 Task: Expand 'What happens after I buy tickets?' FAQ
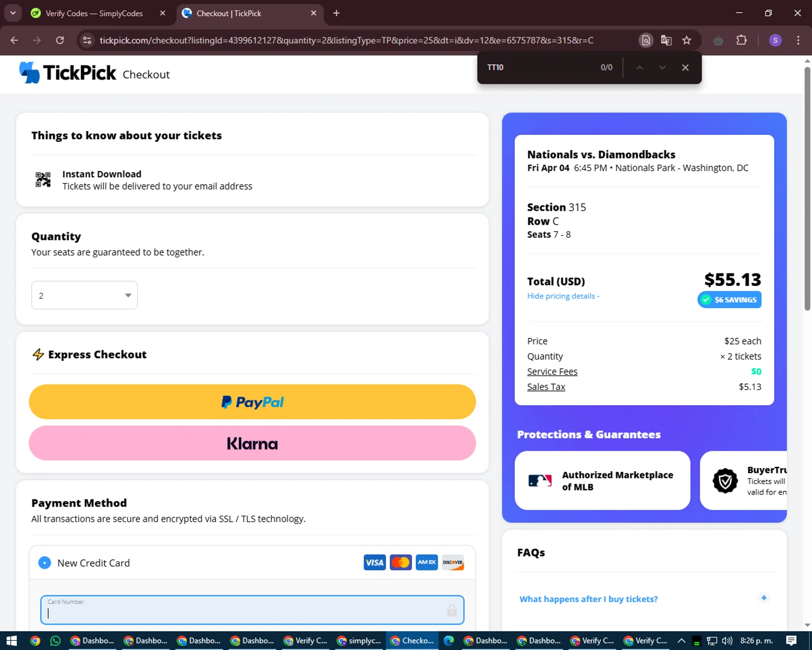(588, 599)
